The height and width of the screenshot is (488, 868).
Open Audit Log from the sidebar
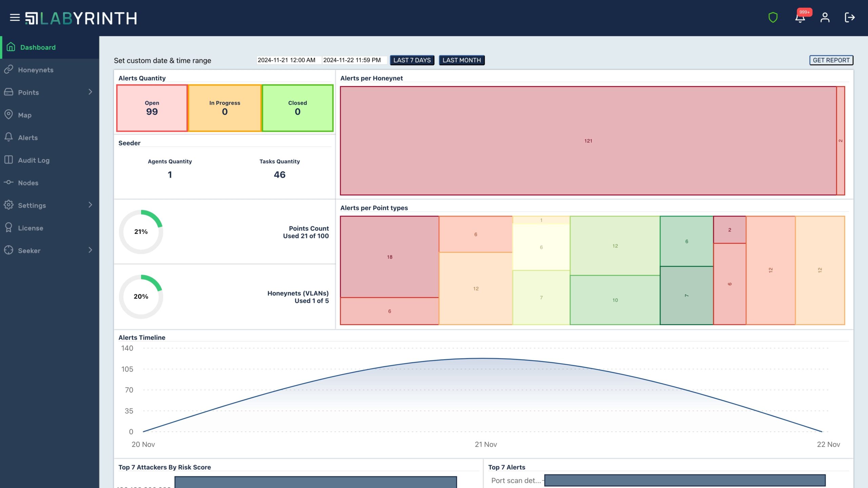tap(34, 160)
